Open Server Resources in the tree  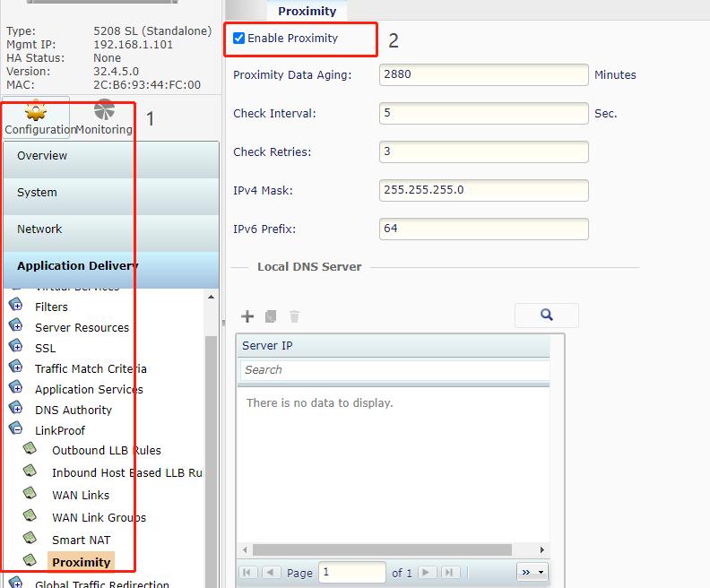(82, 327)
